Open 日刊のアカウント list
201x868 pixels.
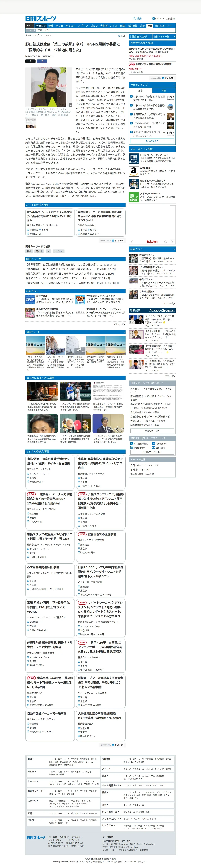tap(152, 452)
